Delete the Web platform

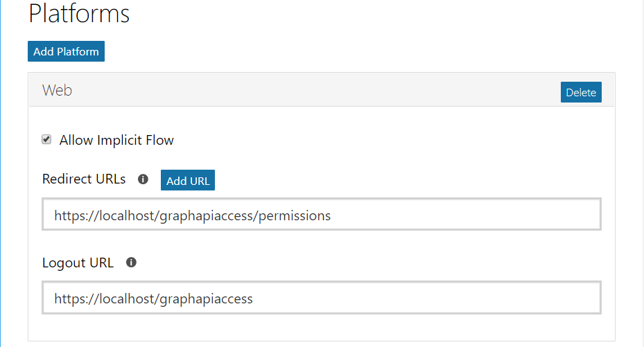click(x=581, y=92)
